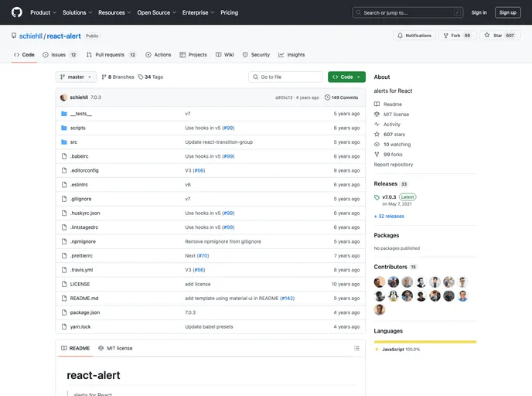The image size is (532, 396).
Task: Click the penguin contributor avatar
Action: click(x=394, y=296)
